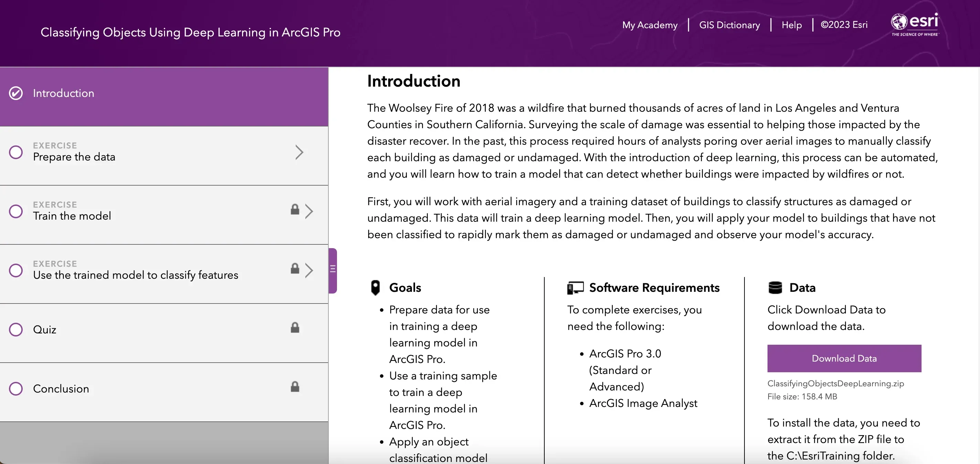Click the Use the trained model progress circle
This screenshot has width=980, height=464.
click(16, 270)
